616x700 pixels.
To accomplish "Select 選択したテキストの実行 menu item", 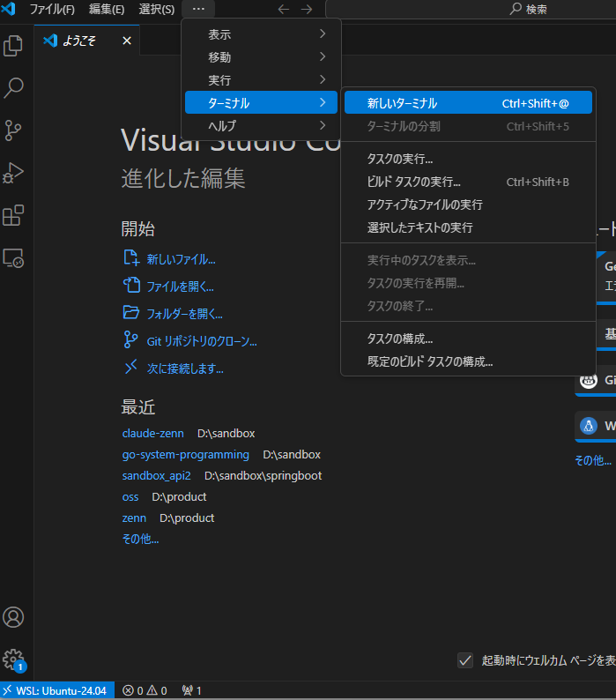I will [x=468, y=227].
